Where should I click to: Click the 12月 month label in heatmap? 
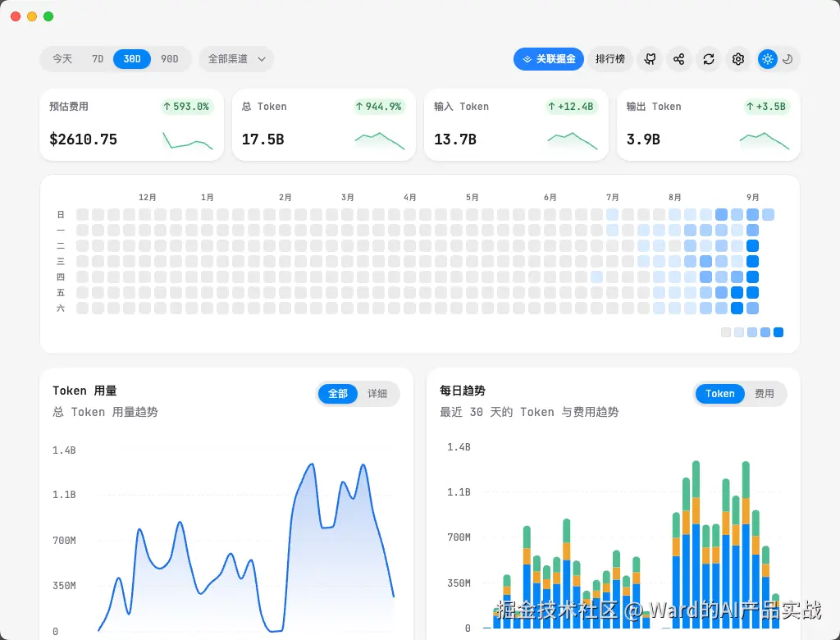coord(148,197)
